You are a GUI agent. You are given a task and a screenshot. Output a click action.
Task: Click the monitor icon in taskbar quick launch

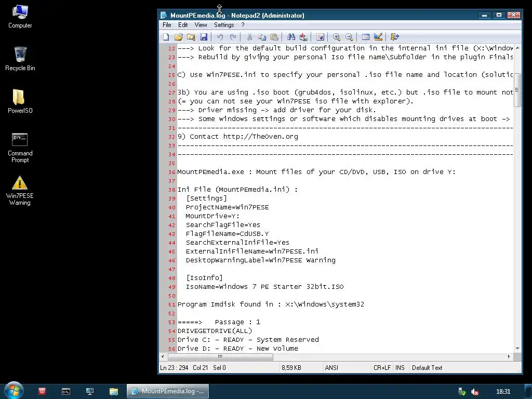[x=89, y=392]
